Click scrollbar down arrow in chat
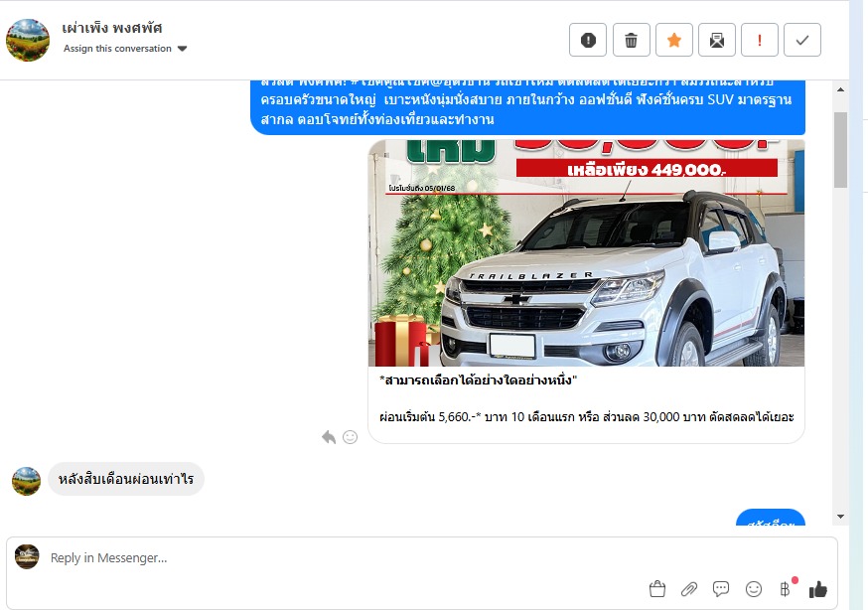Image resolution: width=868 pixels, height=610 pixels. [840, 517]
